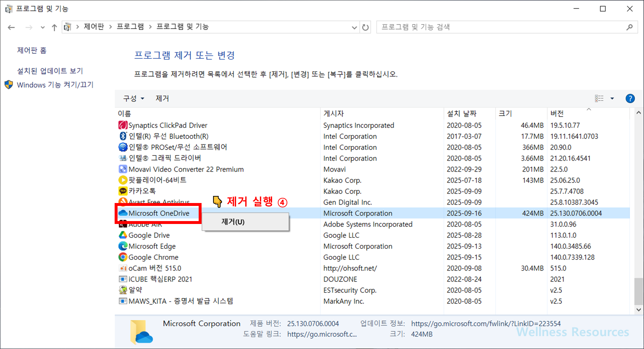Click the view layout options icon
This screenshot has height=349, width=644.
(599, 98)
